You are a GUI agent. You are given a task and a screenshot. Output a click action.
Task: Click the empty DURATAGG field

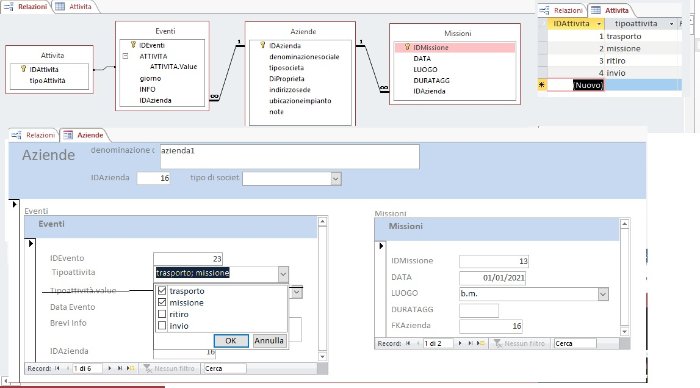479,310
